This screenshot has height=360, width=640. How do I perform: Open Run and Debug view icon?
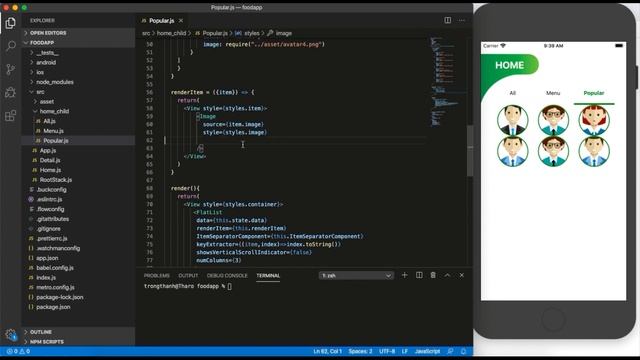(x=11, y=92)
